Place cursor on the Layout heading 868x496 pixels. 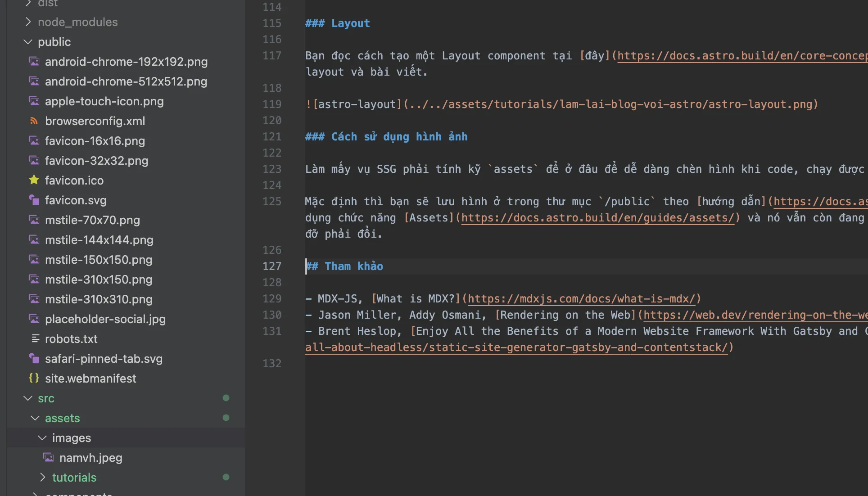pyautogui.click(x=350, y=23)
